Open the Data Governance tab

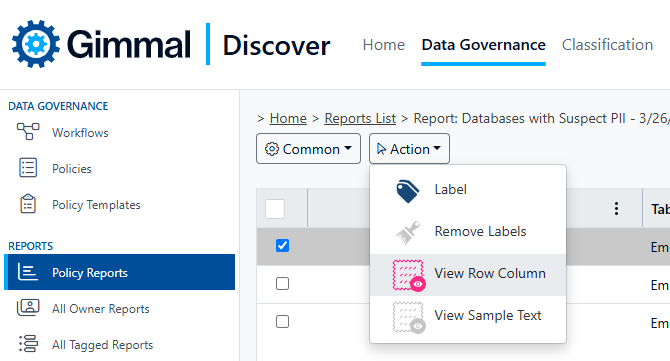tap(483, 45)
